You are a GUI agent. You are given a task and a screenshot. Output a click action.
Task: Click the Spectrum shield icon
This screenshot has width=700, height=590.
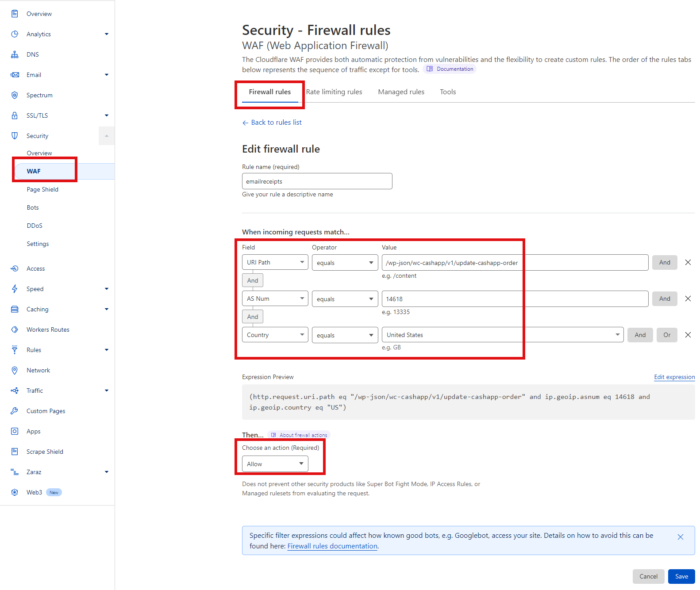click(x=15, y=95)
